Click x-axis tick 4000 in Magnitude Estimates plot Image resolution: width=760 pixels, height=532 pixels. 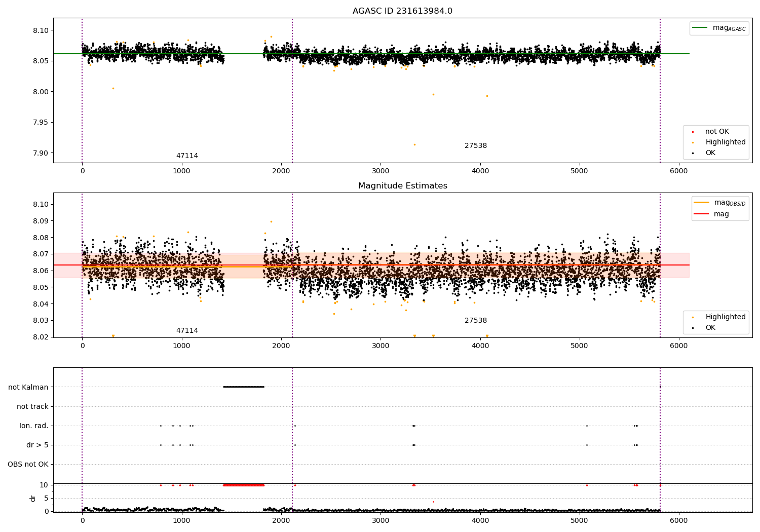tap(480, 346)
